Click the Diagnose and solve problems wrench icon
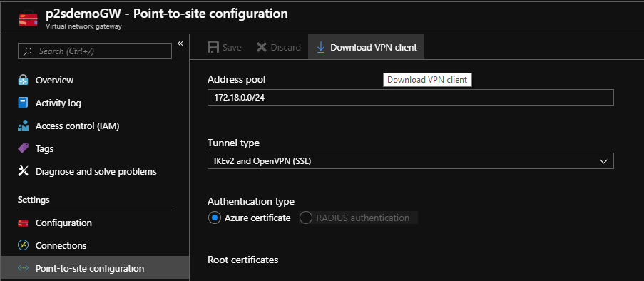Image resolution: width=644 pixels, height=281 pixels. 23,171
